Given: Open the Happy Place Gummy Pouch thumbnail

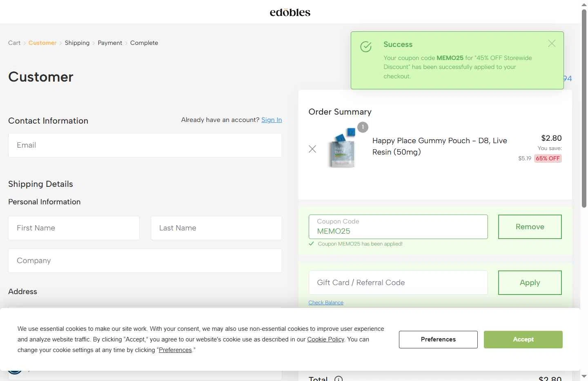Looking at the screenshot, I should point(342,149).
